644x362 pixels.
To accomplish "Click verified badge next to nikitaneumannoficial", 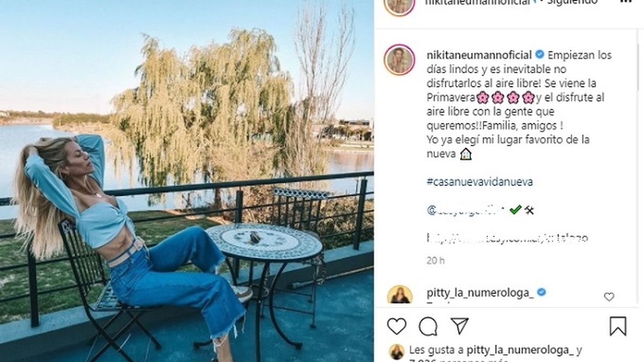I will tap(540, 55).
